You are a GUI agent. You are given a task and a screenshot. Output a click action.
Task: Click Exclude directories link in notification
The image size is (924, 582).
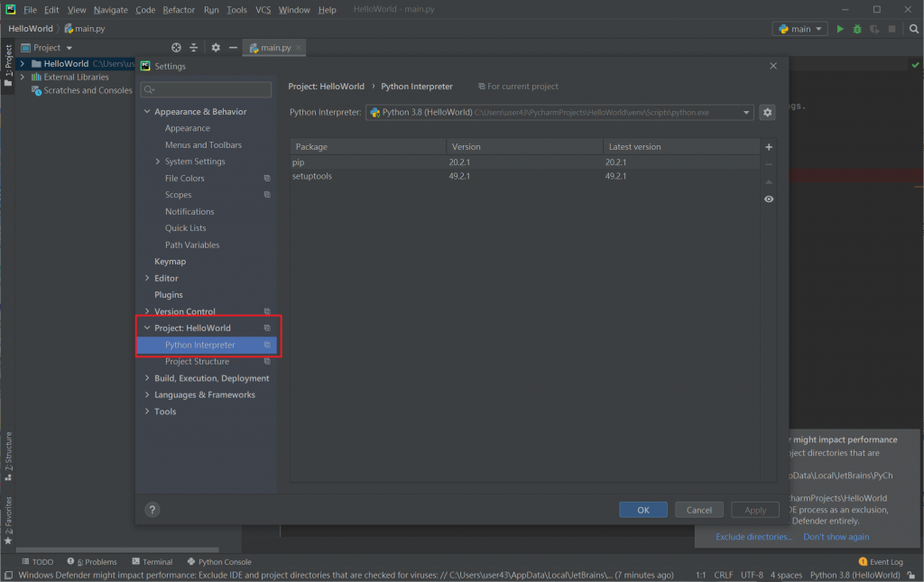(x=753, y=537)
